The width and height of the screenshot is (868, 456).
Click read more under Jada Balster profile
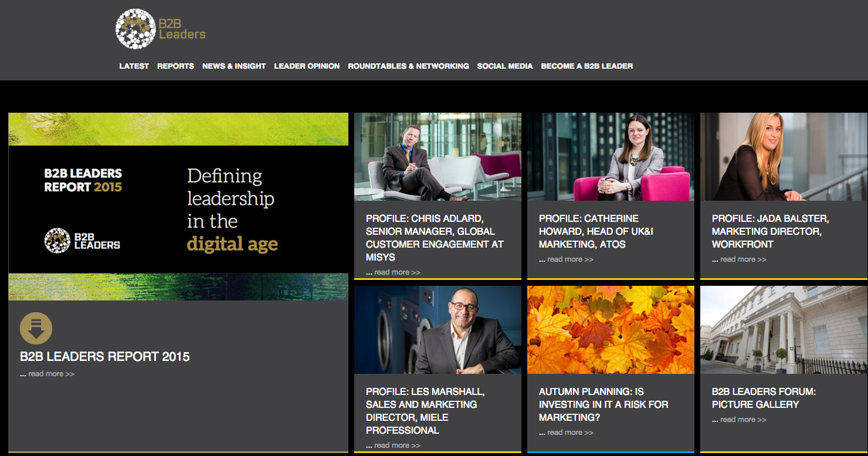tap(743, 259)
